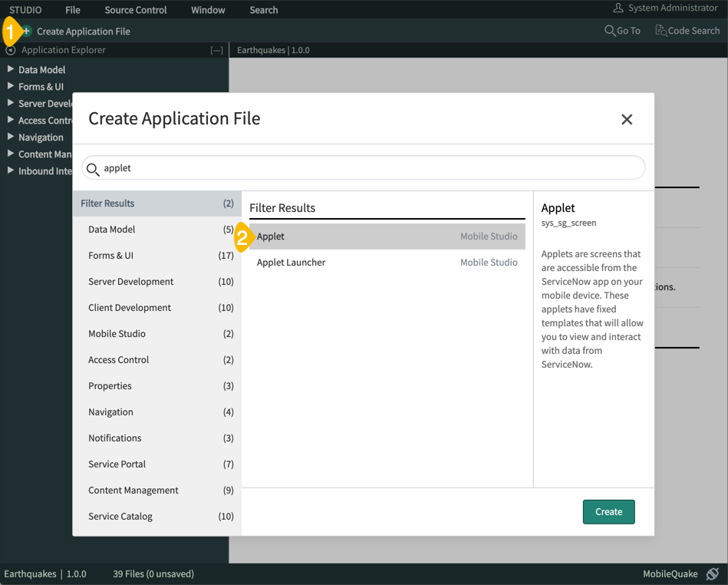Click the Create button to confirm
This screenshot has width=728, height=585.
click(608, 511)
